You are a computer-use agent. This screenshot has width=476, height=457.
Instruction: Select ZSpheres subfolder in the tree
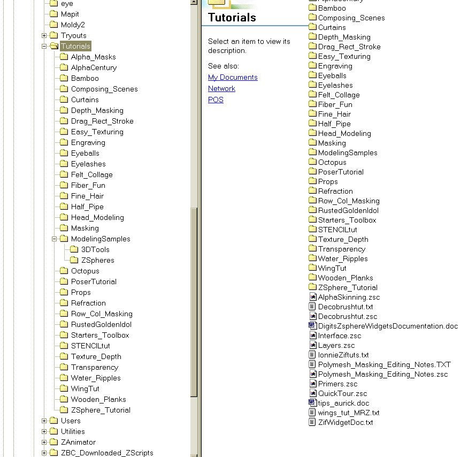coord(98,260)
